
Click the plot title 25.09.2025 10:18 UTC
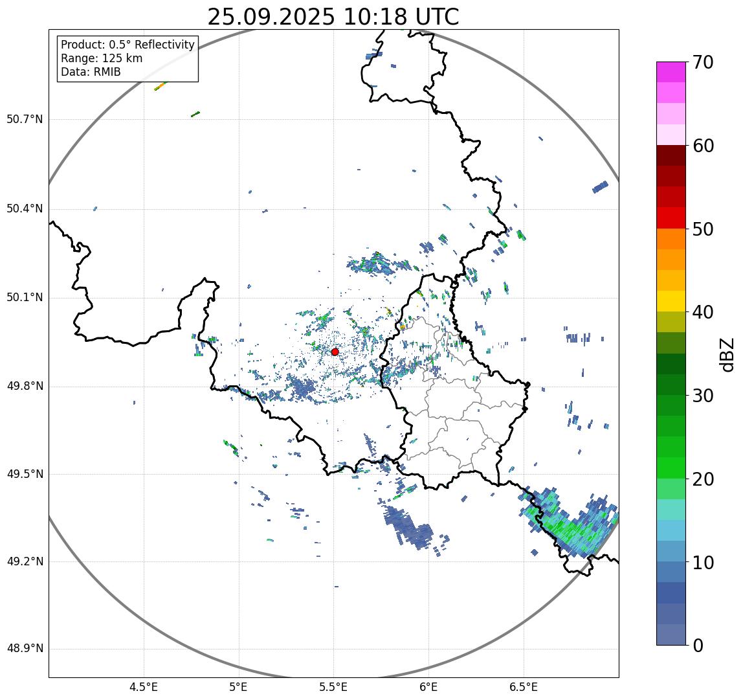[333, 17]
